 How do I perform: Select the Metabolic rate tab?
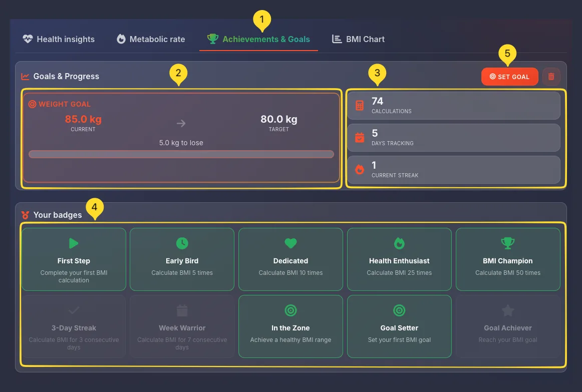[x=150, y=39]
